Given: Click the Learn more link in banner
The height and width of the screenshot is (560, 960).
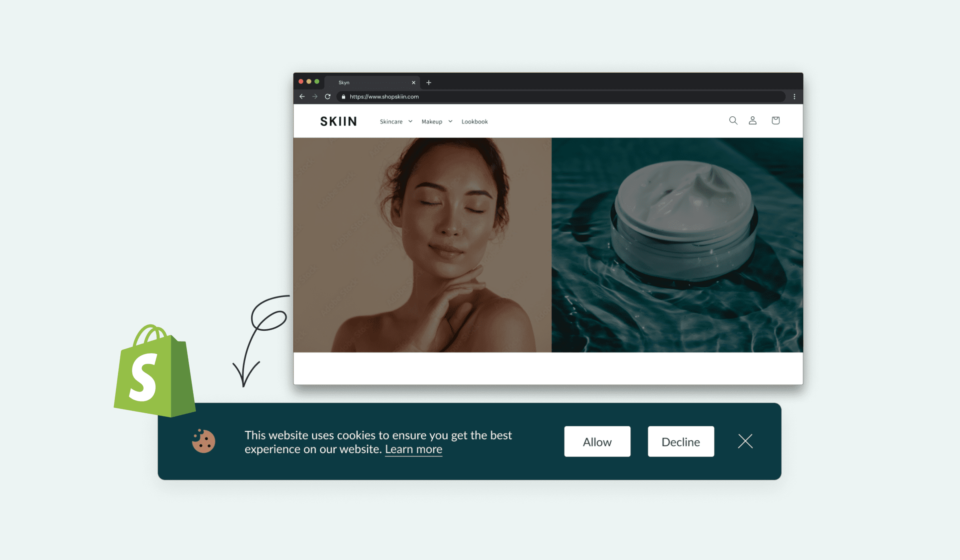Looking at the screenshot, I should pyautogui.click(x=413, y=449).
